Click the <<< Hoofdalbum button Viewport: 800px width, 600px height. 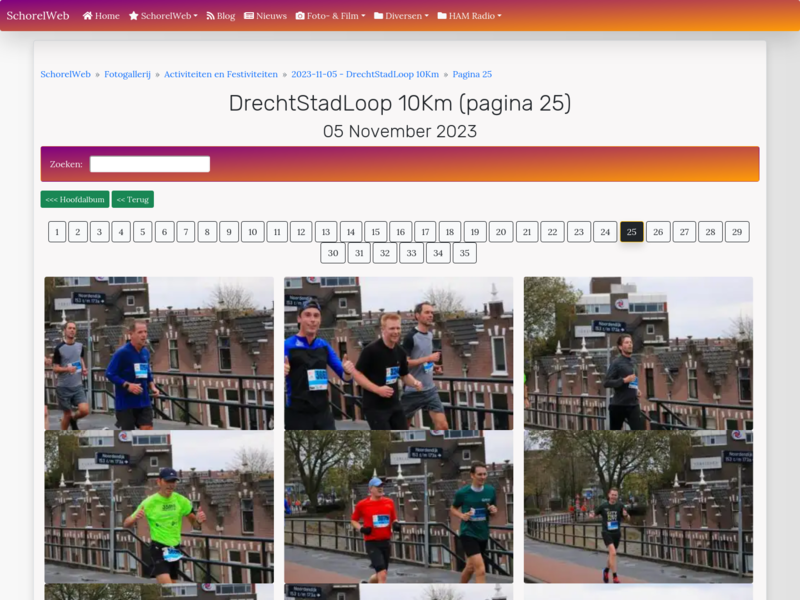click(75, 199)
